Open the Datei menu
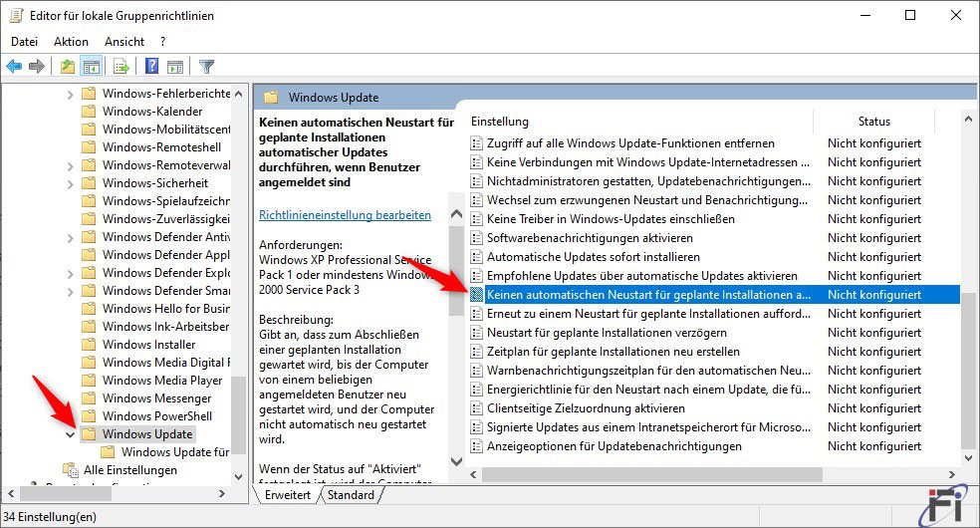 pos(24,41)
